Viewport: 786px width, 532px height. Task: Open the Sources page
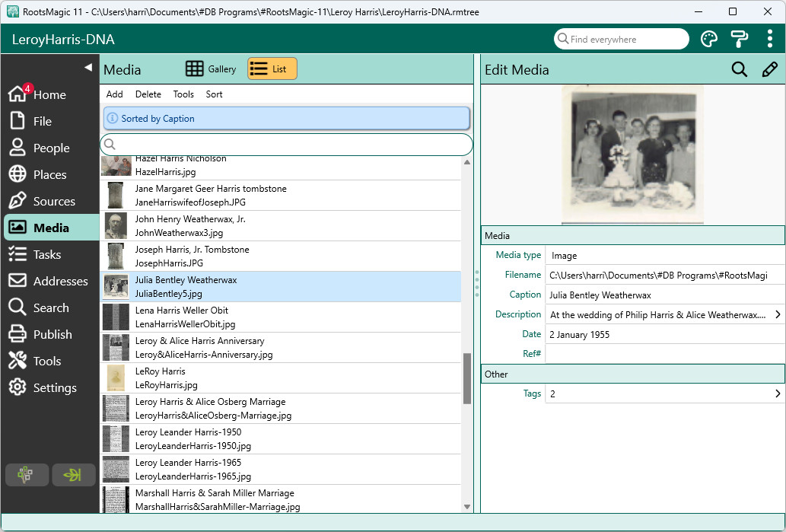tap(50, 201)
